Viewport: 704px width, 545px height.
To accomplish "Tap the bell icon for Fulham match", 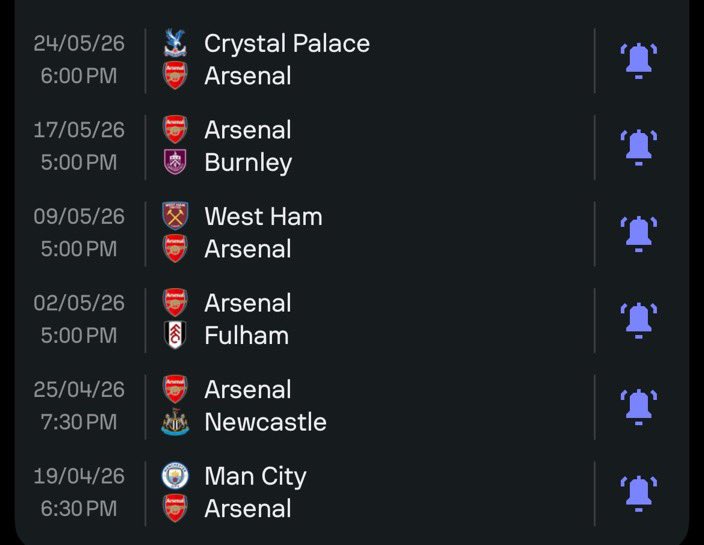I will [638, 319].
